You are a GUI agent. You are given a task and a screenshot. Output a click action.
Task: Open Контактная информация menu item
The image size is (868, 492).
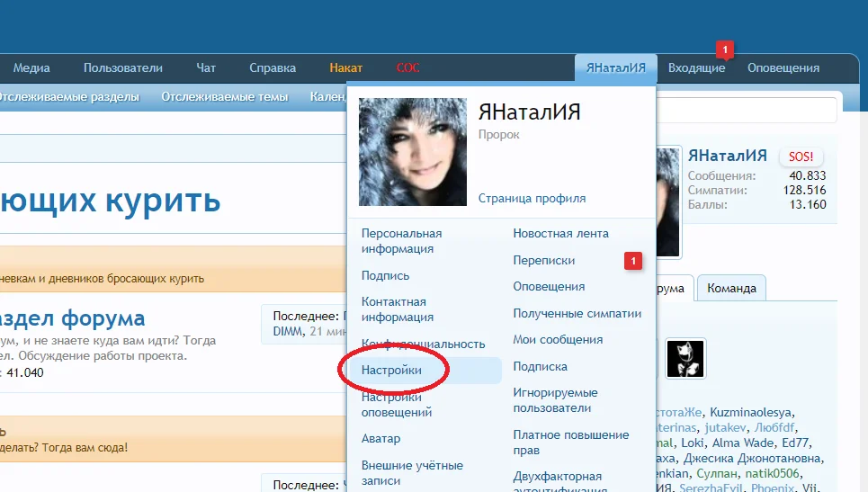pos(398,309)
